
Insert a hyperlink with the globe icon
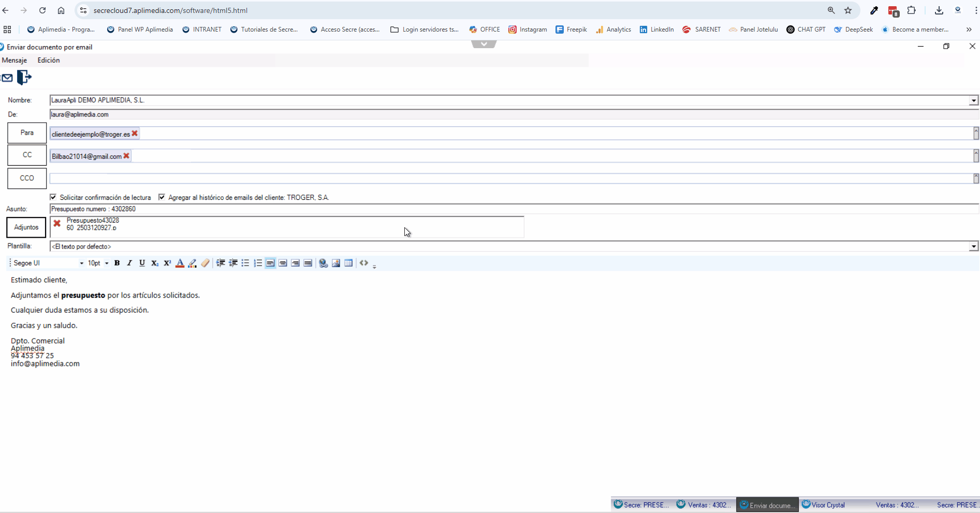[x=323, y=263]
